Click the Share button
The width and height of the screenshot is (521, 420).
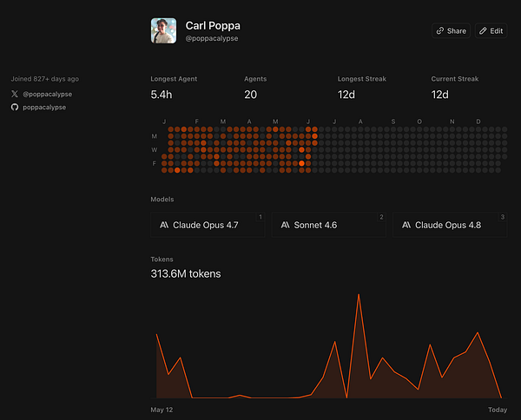click(x=451, y=31)
